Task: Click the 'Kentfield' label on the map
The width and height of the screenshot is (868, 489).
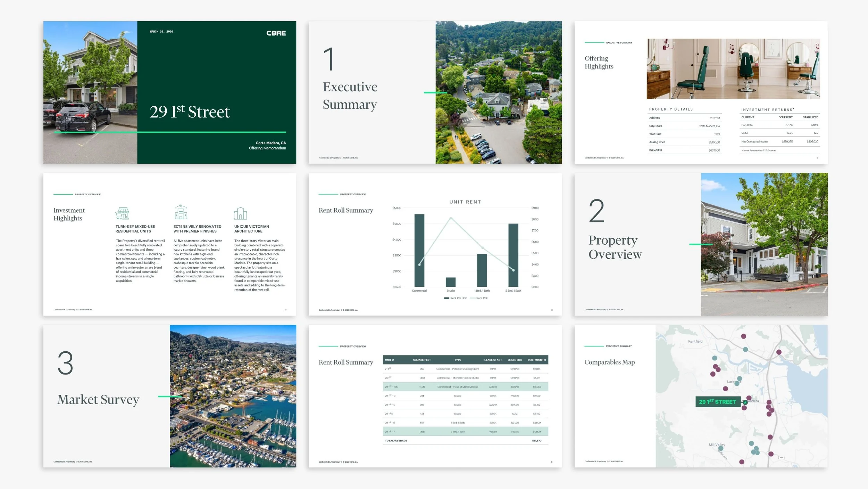Action: pos(695,341)
